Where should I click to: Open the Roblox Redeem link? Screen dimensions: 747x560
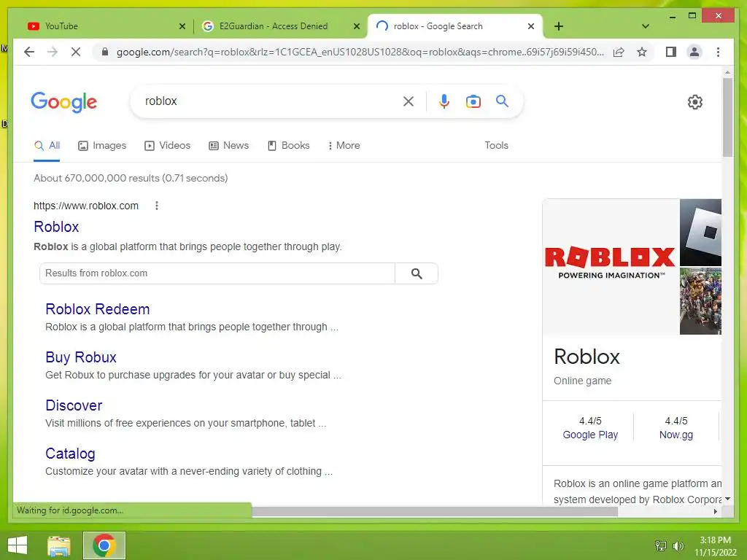click(98, 309)
